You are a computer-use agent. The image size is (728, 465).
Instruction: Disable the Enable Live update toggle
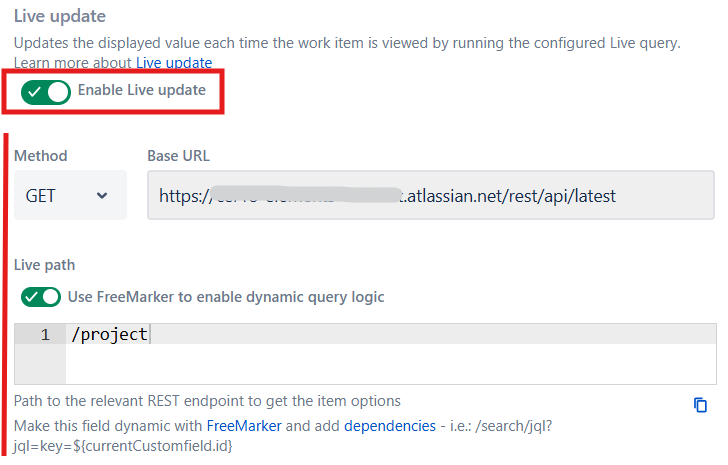click(x=48, y=92)
